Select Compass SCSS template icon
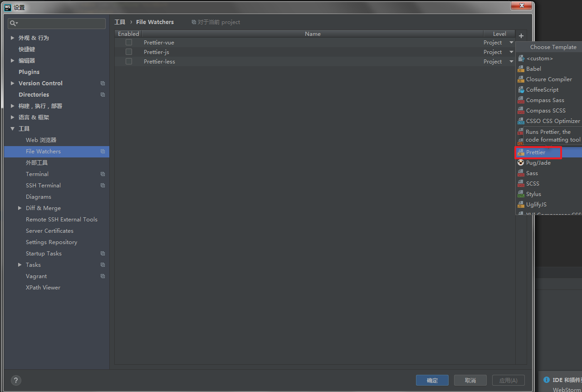 521,111
